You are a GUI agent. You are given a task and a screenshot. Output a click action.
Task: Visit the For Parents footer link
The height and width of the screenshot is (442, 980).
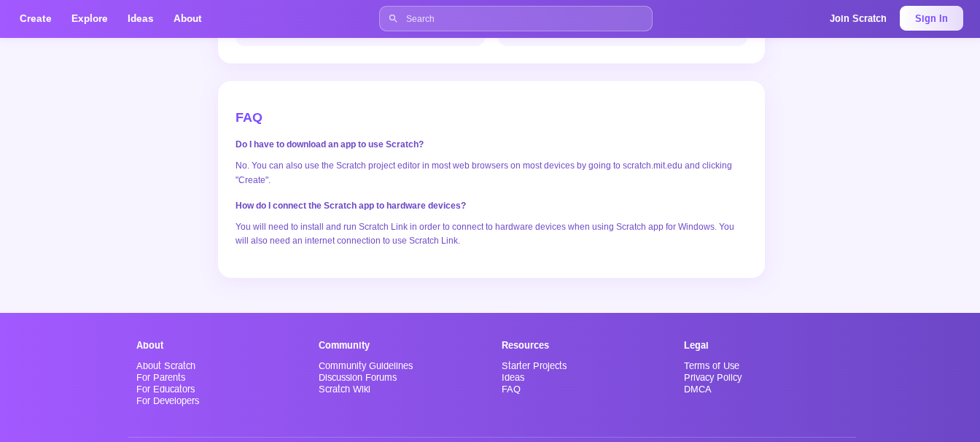(160, 378)
